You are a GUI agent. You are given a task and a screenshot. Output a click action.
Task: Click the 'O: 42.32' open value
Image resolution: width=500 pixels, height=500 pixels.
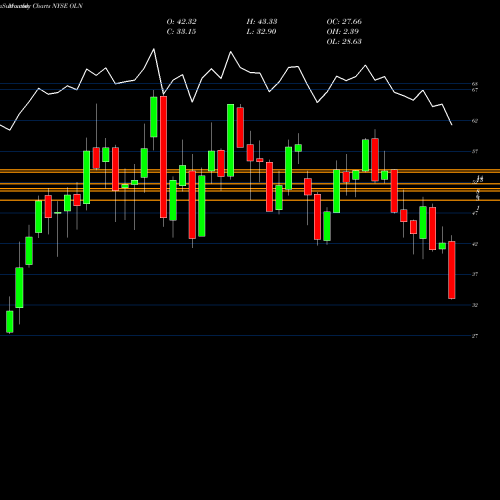pyautogui.click(x=181, y=22)
